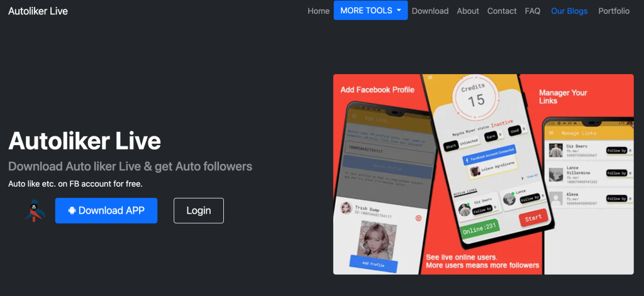Open the Portfolio nav link

614,11
